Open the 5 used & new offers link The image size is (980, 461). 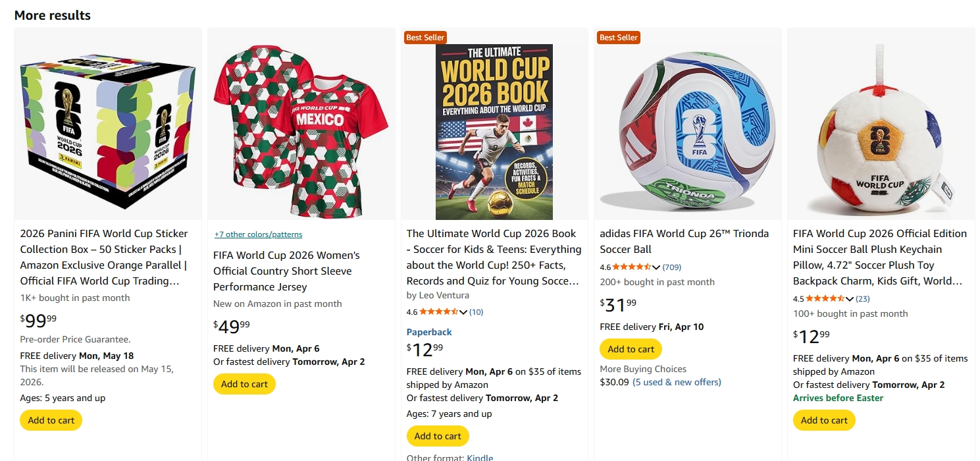(677, 382)
